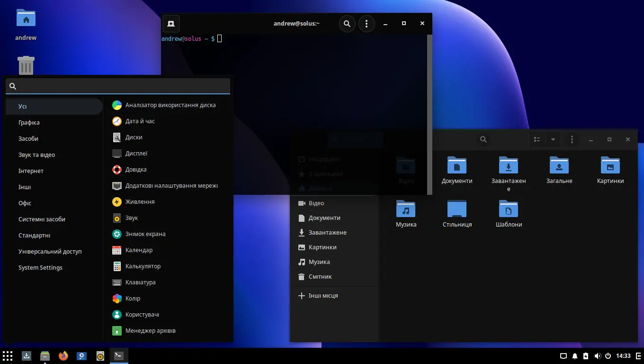Open the notifications bell in the system tray
The height and width of the screenshot is (364, 644).
575,356
